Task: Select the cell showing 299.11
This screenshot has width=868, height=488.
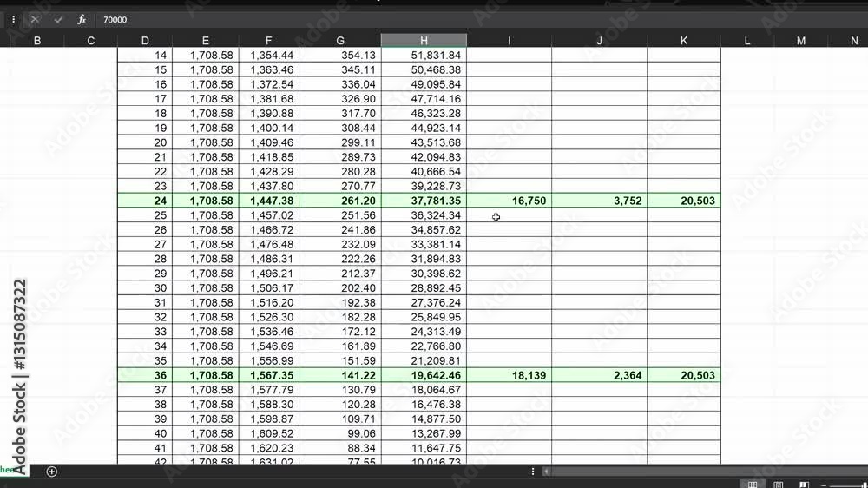Action: tap(340, 142)
